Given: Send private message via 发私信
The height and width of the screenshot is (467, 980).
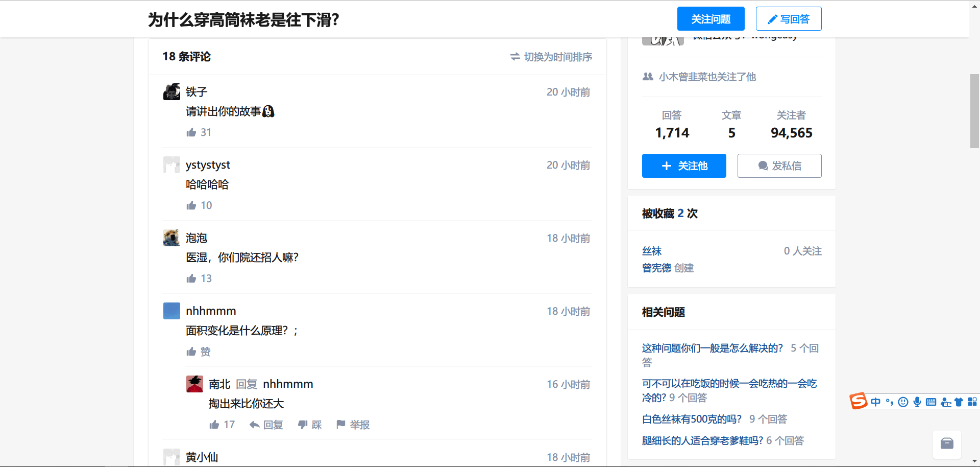Looking at the screenshot, I should point(779,166).
